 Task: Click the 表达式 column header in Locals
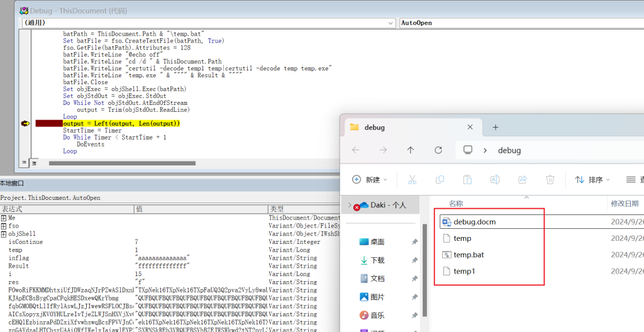pos(67,209)
